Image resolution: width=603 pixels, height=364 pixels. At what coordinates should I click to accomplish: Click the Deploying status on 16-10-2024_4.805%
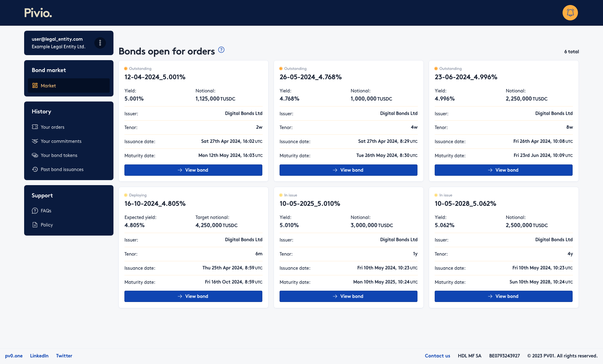pyautogui.click(x=137, y=195)
